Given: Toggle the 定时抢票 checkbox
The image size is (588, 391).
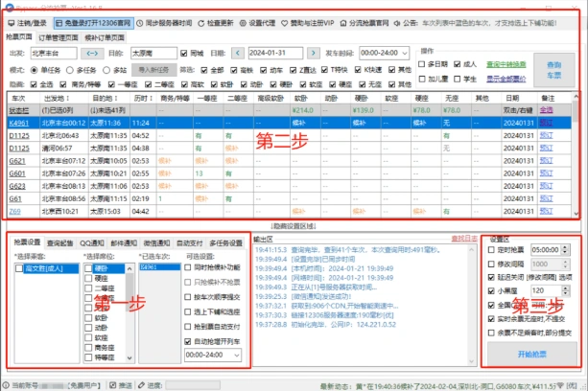Looking at the screenshot, I should pos(492,248).
